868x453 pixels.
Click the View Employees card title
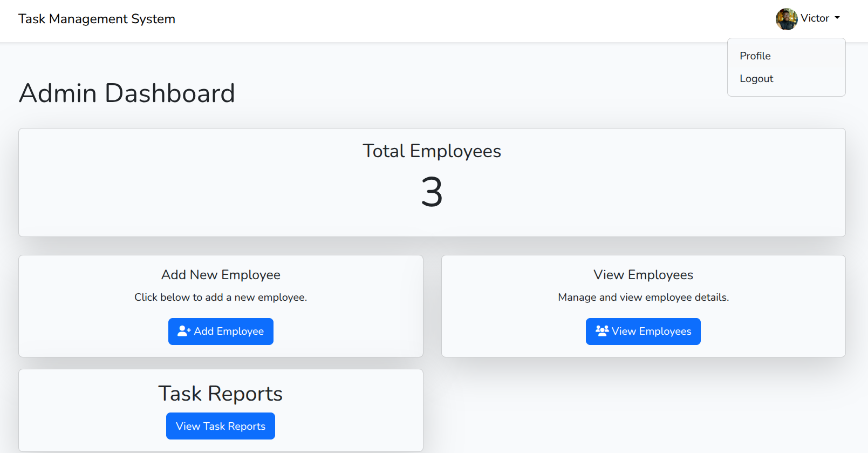coord(643,275)
